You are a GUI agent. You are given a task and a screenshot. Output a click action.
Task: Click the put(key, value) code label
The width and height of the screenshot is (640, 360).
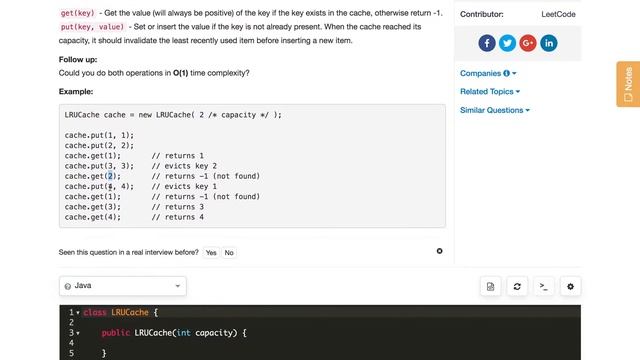click(92, 27)
